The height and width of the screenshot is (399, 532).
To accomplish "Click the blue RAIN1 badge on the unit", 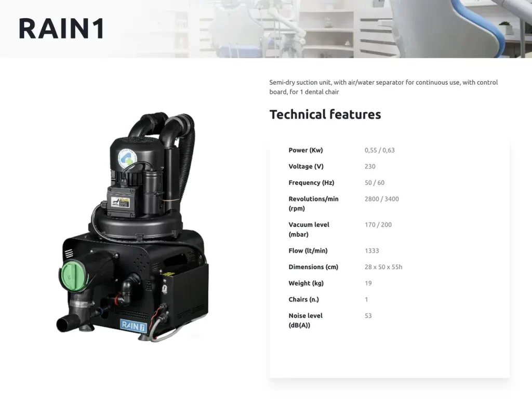I will point(134,325).
